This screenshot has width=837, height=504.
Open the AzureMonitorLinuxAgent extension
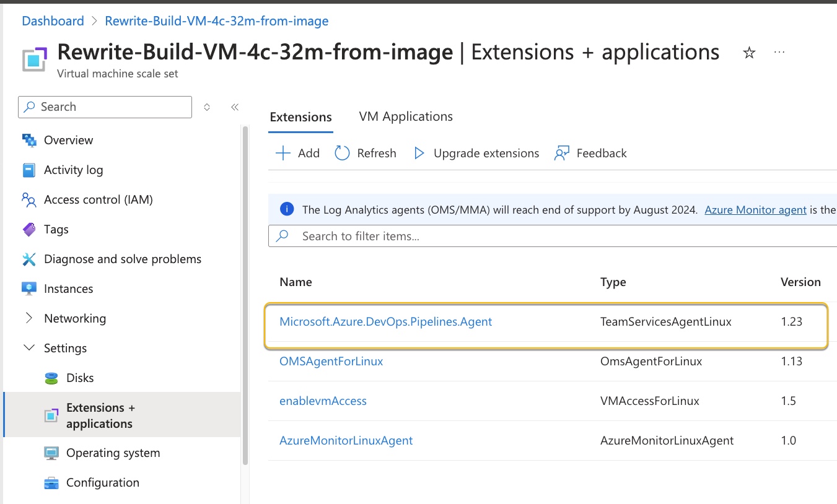tap(346, 440)
